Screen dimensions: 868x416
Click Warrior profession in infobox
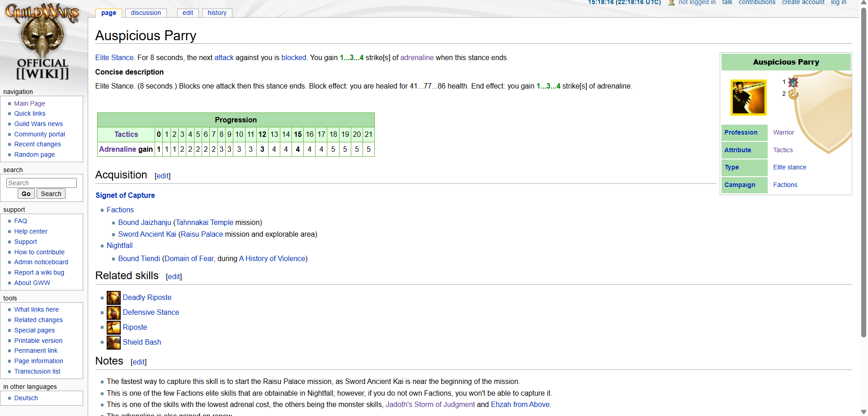tap(783, 132)
